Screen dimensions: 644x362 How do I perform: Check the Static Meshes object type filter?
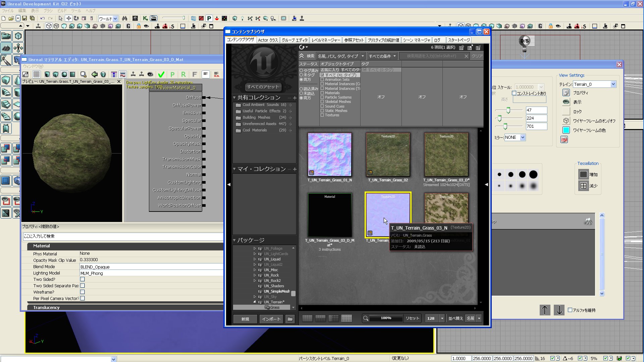click(x=322, y=111)
